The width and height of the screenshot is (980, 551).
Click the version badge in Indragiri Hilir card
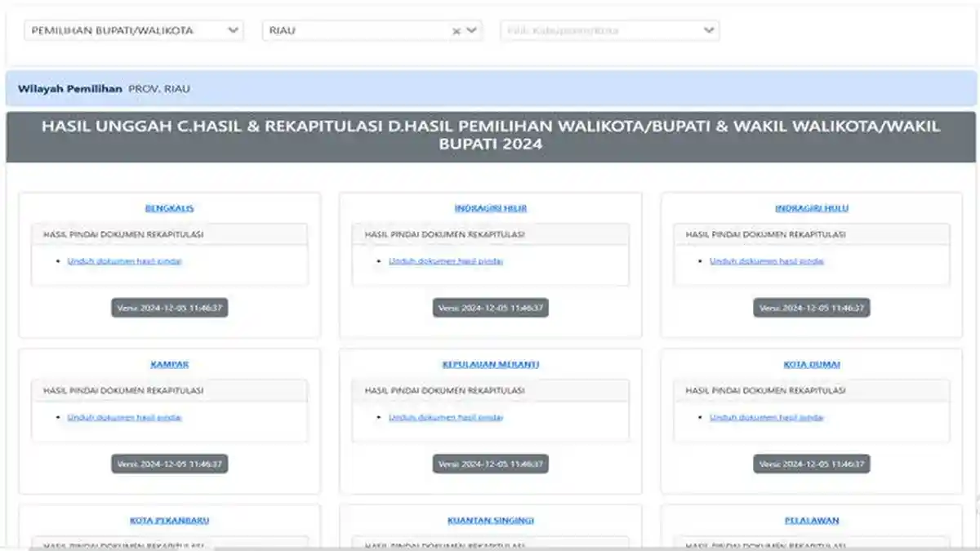[x=491, y=309]
